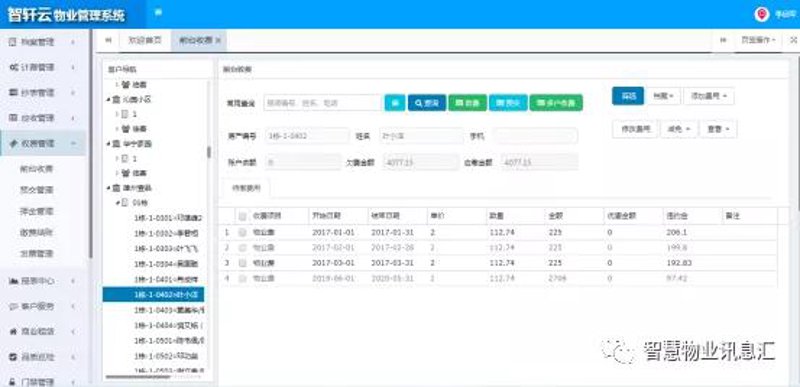Click the report center chart icon in sidebar
Image resolution: width=800 pixels, height=387 pixels.
coord(13,281)
